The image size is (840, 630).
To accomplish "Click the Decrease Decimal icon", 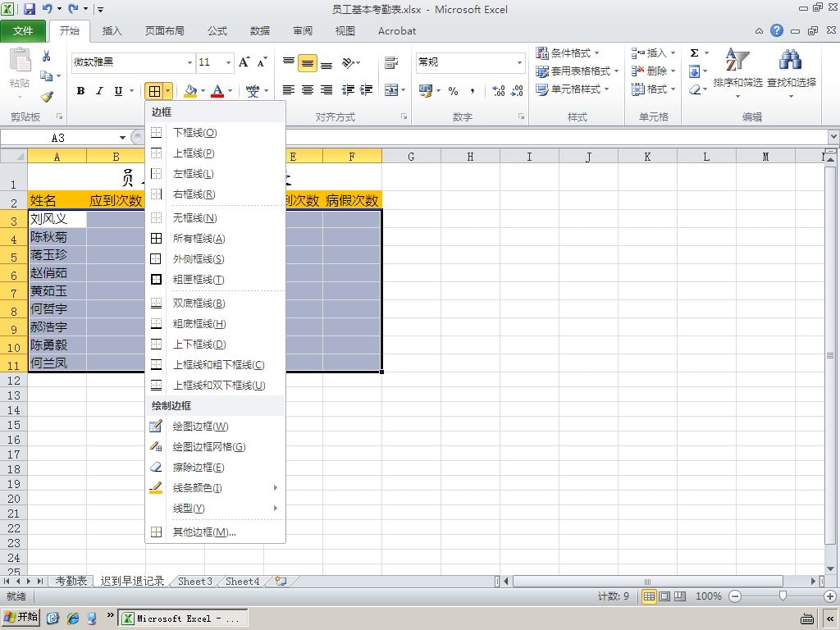I will click(517, 91).
